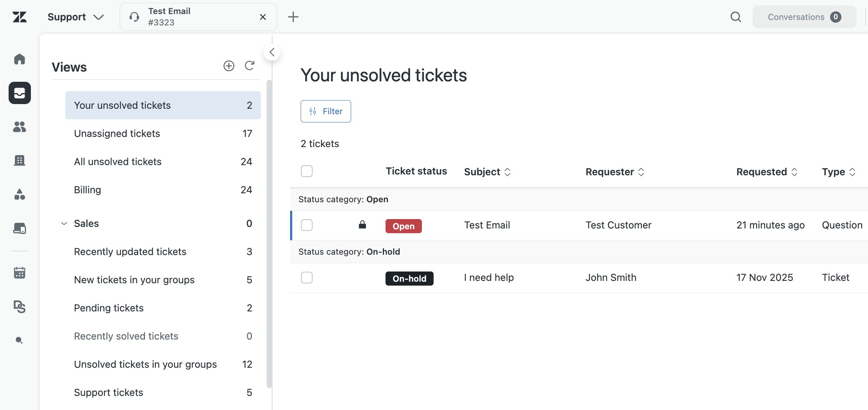Check the I need help ticket checkbox
Viewport: 868px width, 410px height.
(x=307, y=277)
